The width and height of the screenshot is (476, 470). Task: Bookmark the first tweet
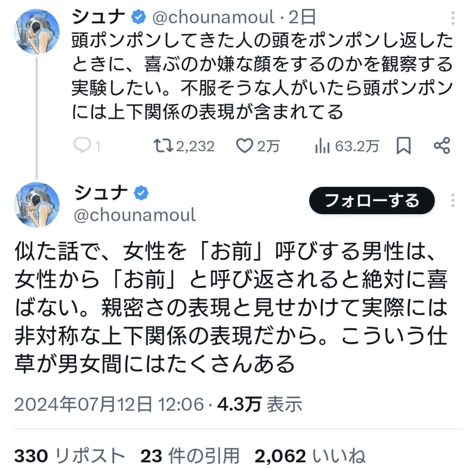tap(403, 145)
